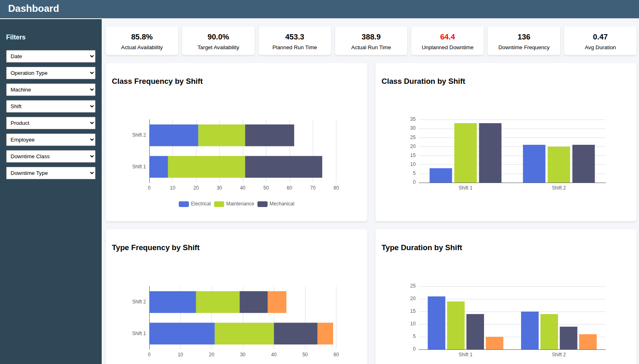Click the Unplanned Downtime 64.4 card

coord(447,41)
